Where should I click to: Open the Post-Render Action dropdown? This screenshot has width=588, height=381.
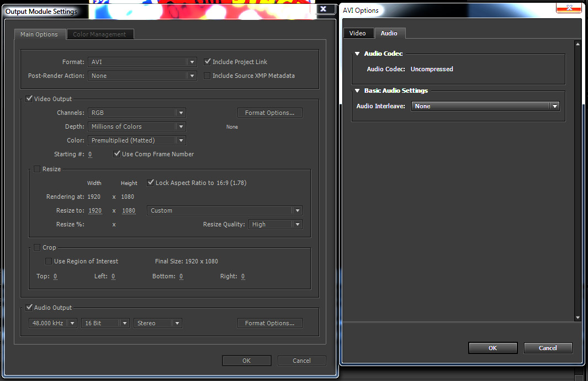click(142, 76)
